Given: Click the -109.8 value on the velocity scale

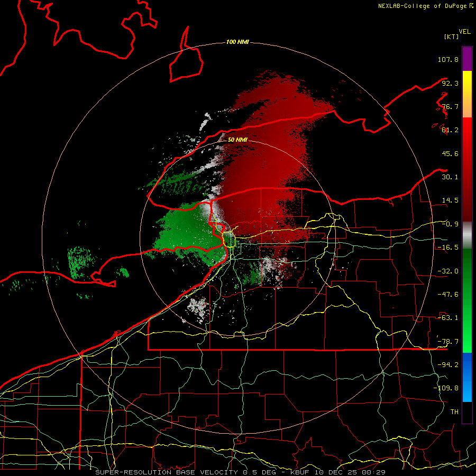Looking at the screenshot, I should 446,388.
